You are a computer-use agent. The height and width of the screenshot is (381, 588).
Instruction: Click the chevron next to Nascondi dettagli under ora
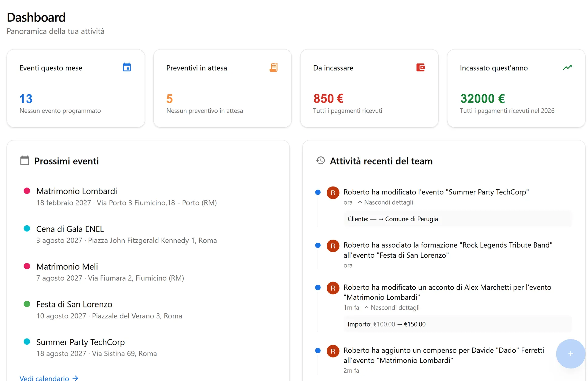(360, 202)
